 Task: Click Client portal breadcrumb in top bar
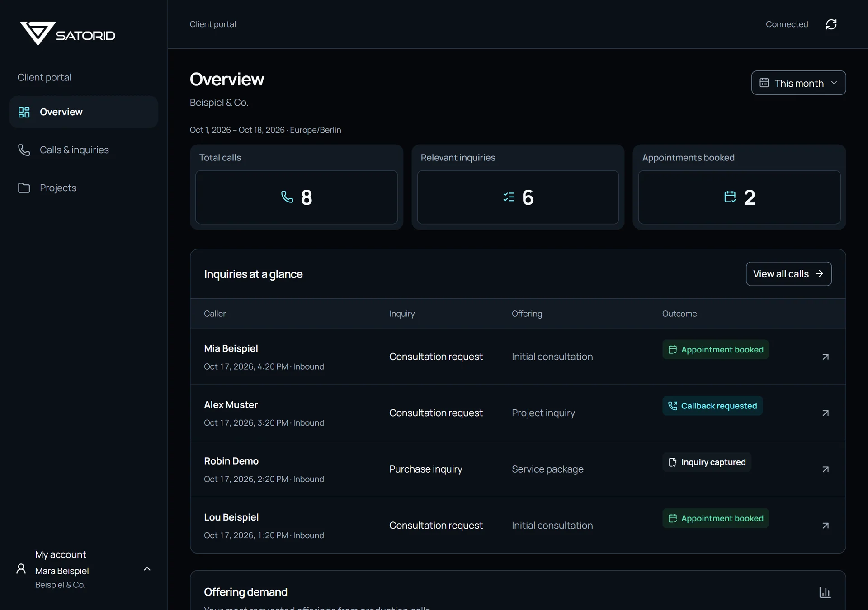212,24
